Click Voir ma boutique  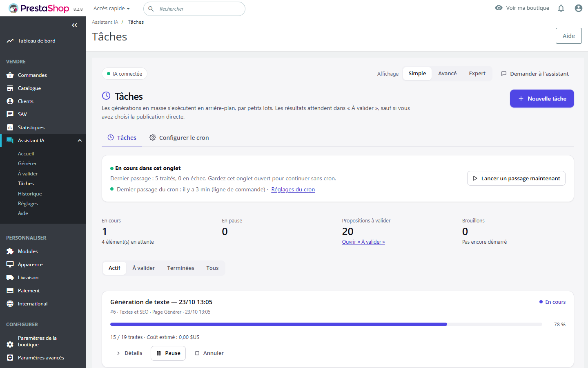pyautogui.click(x=522, y=8)
